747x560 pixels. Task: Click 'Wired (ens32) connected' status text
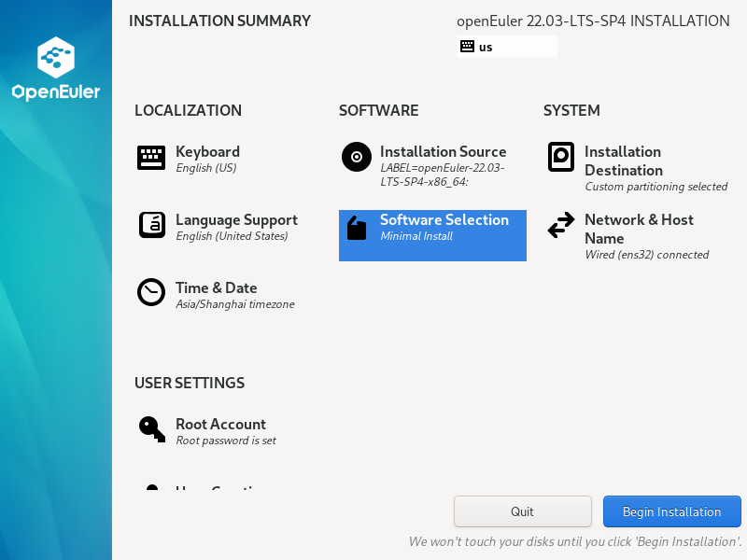click(647, 254)
